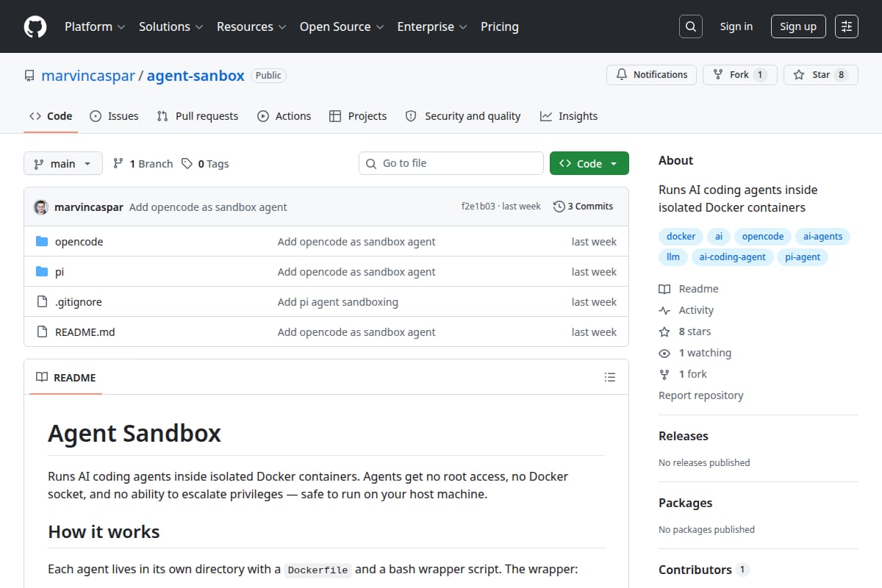Expand the Platform menu
The height and width of the screenshot is (588, 882).
(x=96, y=26)
